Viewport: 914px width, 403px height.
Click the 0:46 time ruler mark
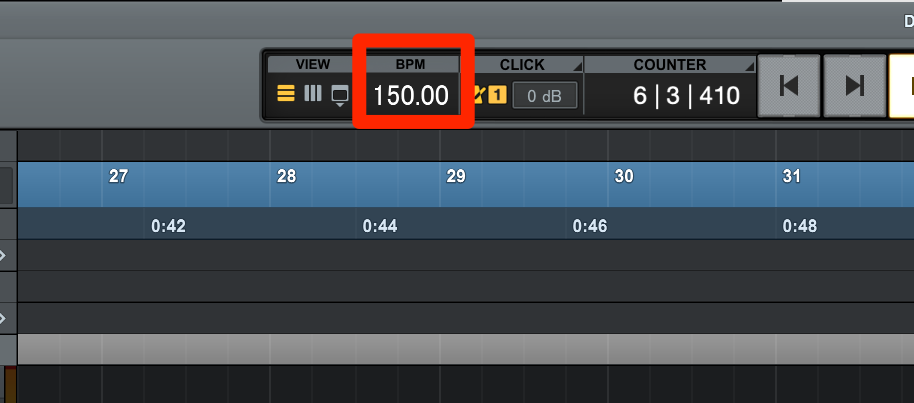point(590,226)
